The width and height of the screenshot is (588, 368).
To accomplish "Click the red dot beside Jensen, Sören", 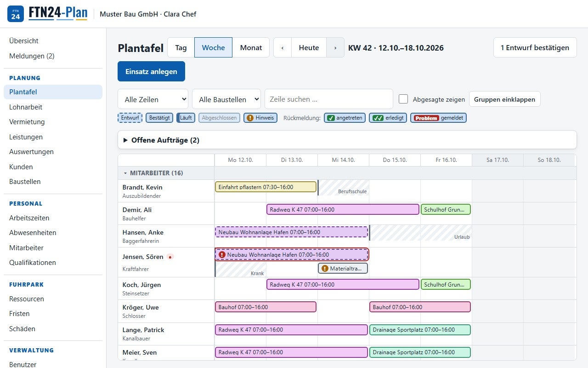I will [170, 257].
